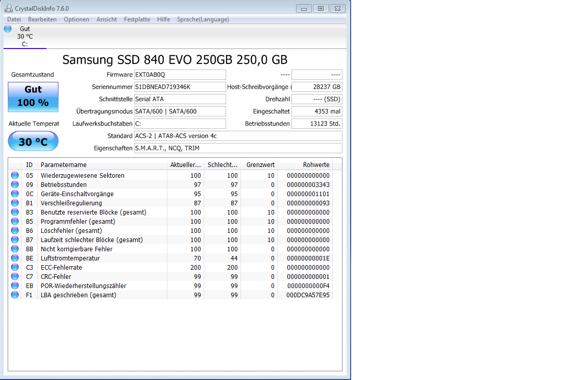Viewport: 588px width, 380px height.
Task: Click status orb for Nicht korrigierbare Fehler row
Action: pyautogui.click(x=15, y=249)
